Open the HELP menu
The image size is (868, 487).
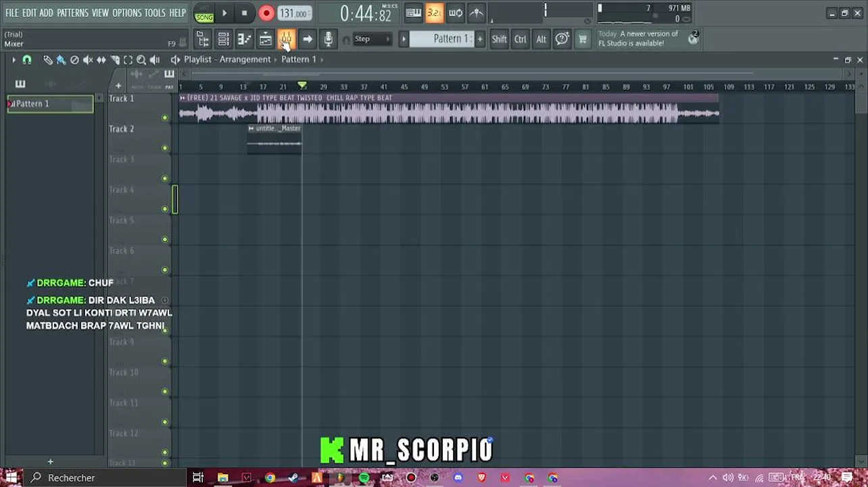point(177,13)
